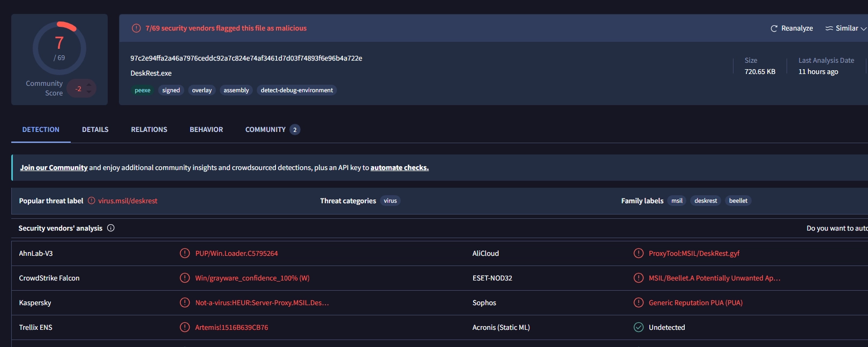Click the Trellix ENS vendor name
The width and height of the screenshot is (868, 347).
(x=36, y=327)
